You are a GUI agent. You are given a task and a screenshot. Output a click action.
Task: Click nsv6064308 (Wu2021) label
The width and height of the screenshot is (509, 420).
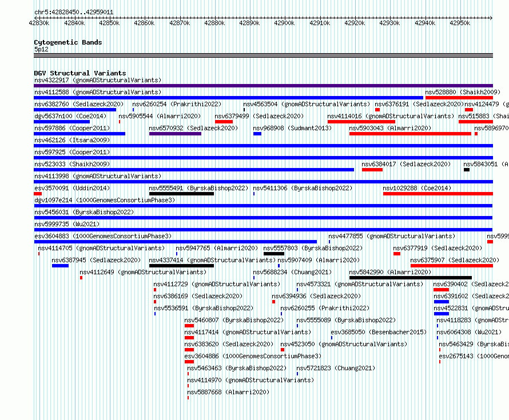click(x=469, y=332)
